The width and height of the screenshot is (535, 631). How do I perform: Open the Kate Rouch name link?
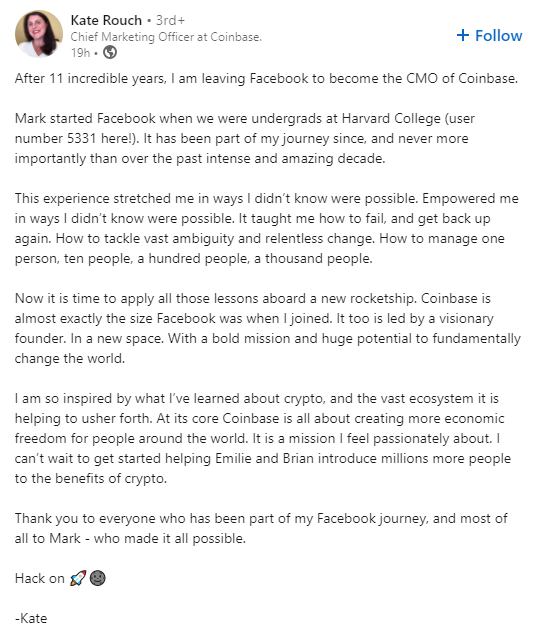pyautogui.click(x=106, y=20)
